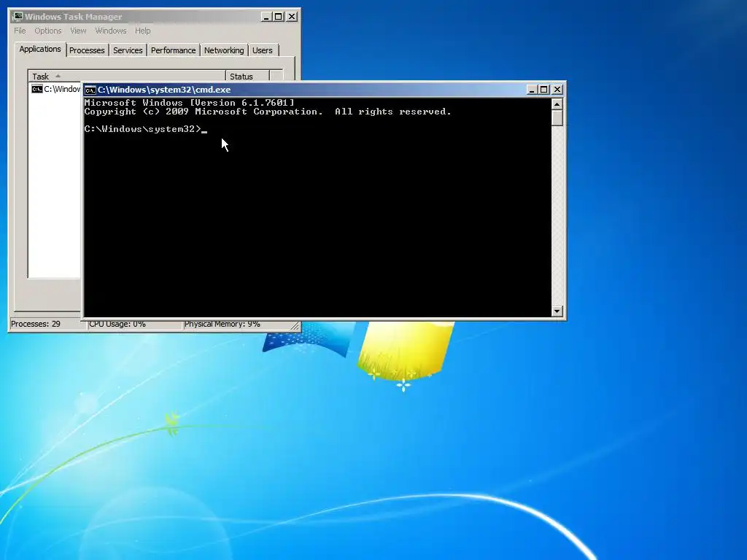Select the C:\Windows task row in list
Viewport: 747px width, 560px height.
coord(55,89)
